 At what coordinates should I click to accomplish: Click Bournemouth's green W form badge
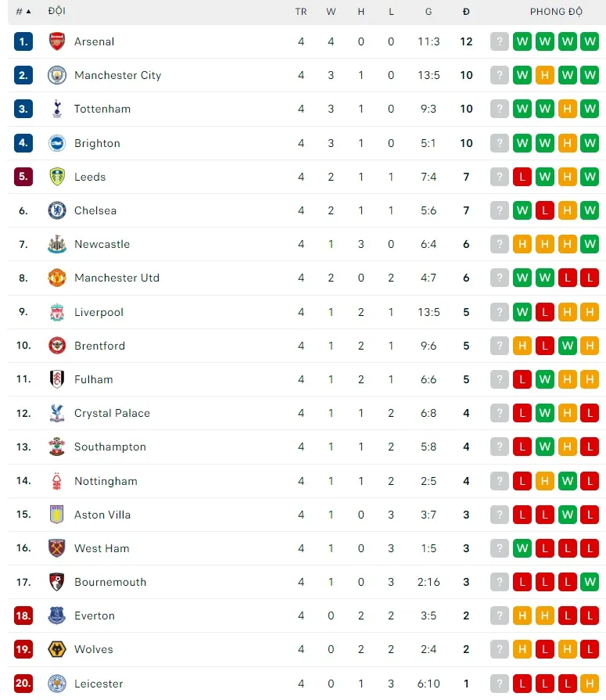pos(590,582)
